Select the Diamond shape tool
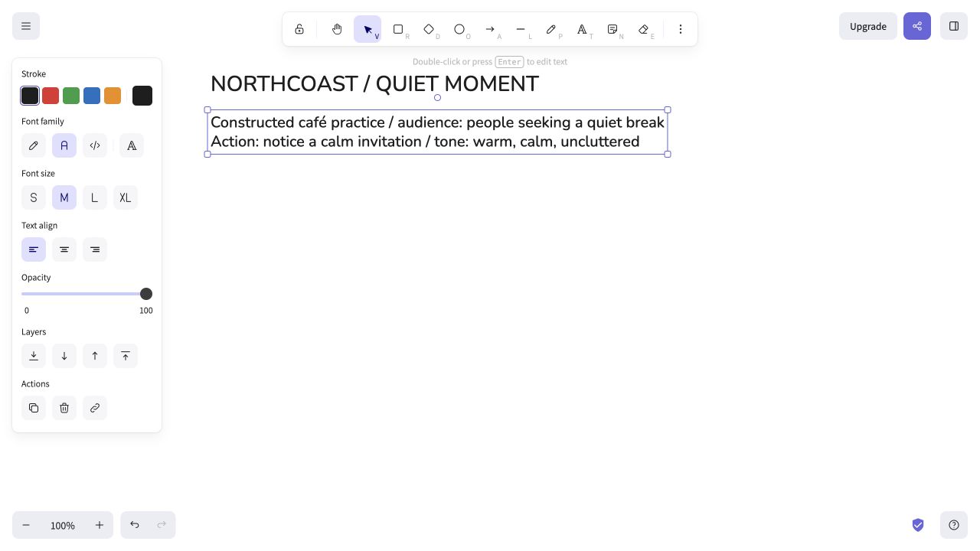This screenshot has width=980, height=551. (429, 29)
